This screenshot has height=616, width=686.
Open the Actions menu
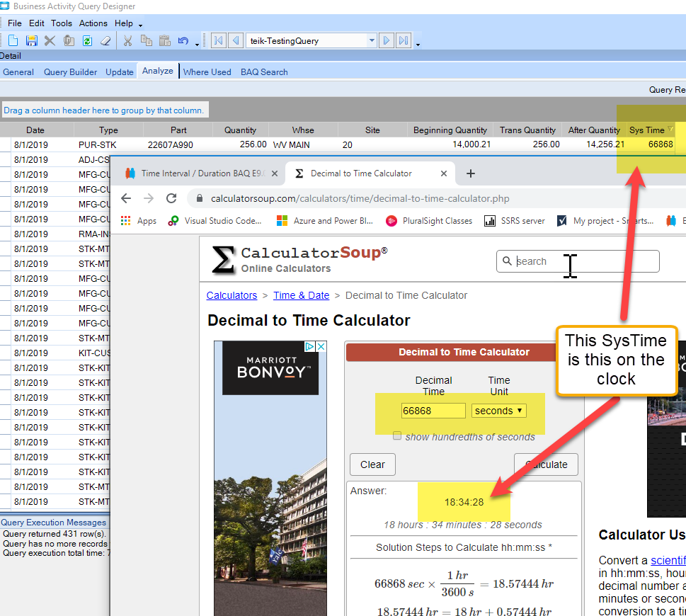(x=93, y=23)
